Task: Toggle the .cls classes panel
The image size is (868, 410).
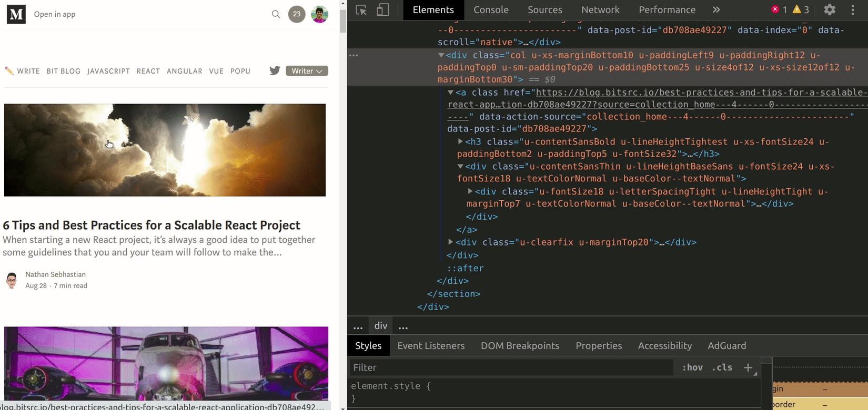Action: (x=722, y=367)
